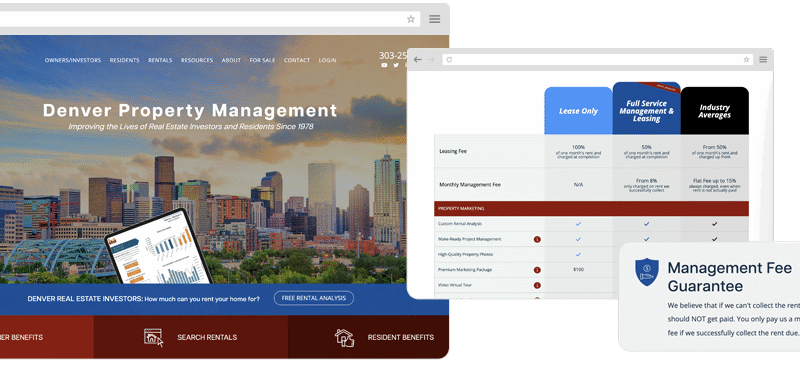
Task: Open the Residents menu
Action: (x=124, y=60)
